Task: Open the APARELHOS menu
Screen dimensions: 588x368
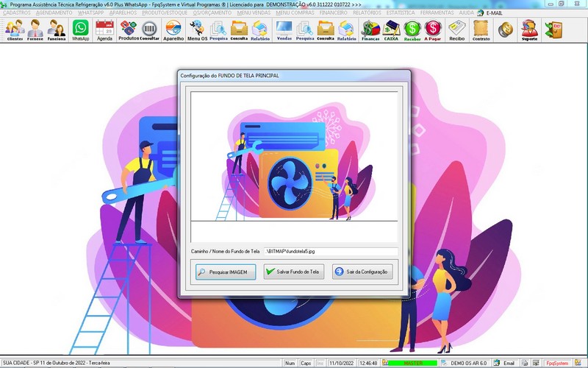Action: point(123,13)
